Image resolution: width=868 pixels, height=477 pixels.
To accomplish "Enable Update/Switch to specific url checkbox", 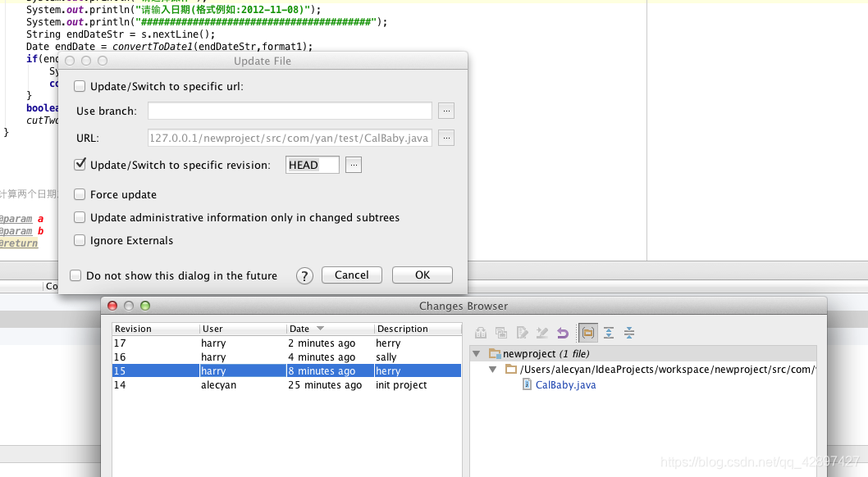I will [x=80, y=86].
